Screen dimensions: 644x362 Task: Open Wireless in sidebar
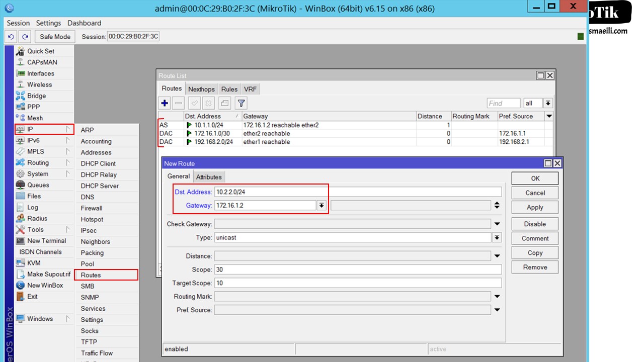39,84
